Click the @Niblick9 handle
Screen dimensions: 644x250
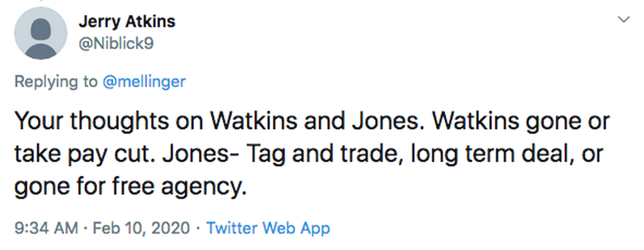coord(116,43)
